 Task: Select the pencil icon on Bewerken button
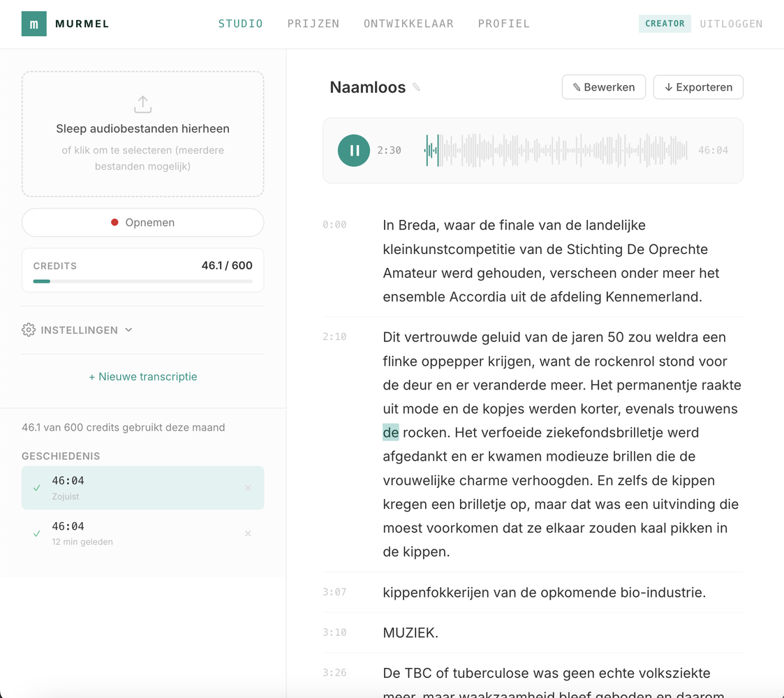tap(576, 87)
